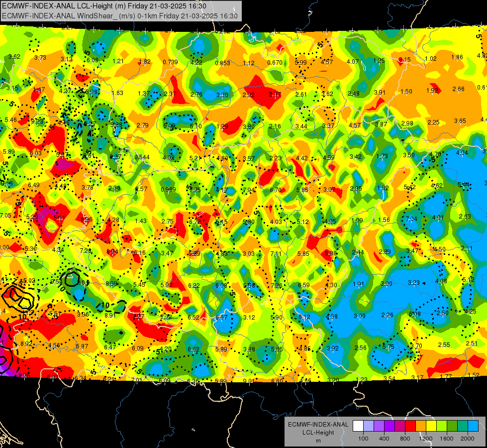Click the wind shear value '6.47'

point(110,347)
